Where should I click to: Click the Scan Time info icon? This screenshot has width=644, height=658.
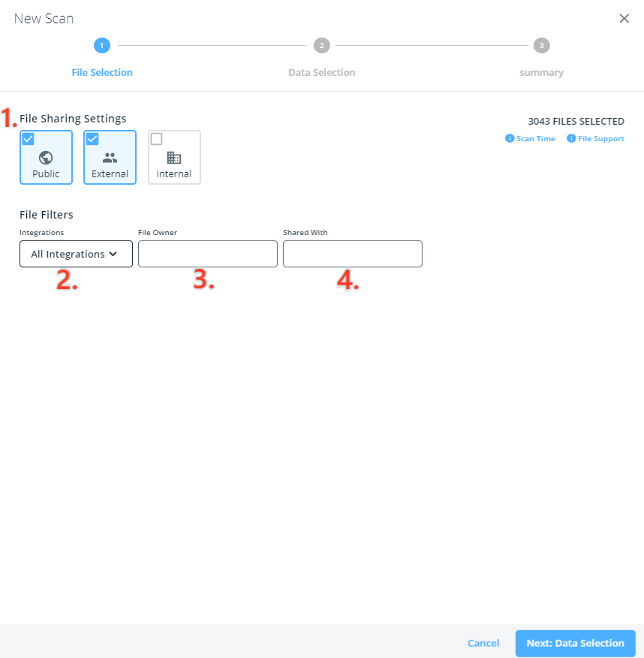tap(508, 138)
